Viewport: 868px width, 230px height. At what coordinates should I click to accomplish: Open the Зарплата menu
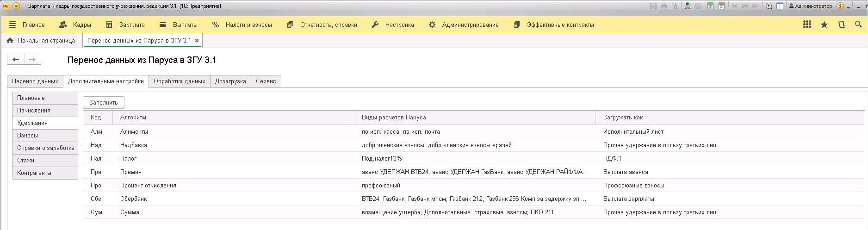click(x=125, y=25)
